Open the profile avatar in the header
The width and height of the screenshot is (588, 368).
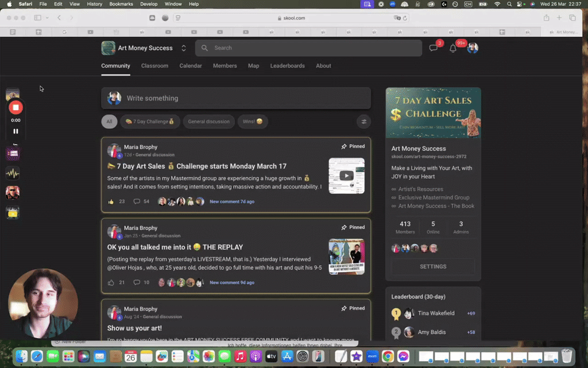click(x=473, y=48)
